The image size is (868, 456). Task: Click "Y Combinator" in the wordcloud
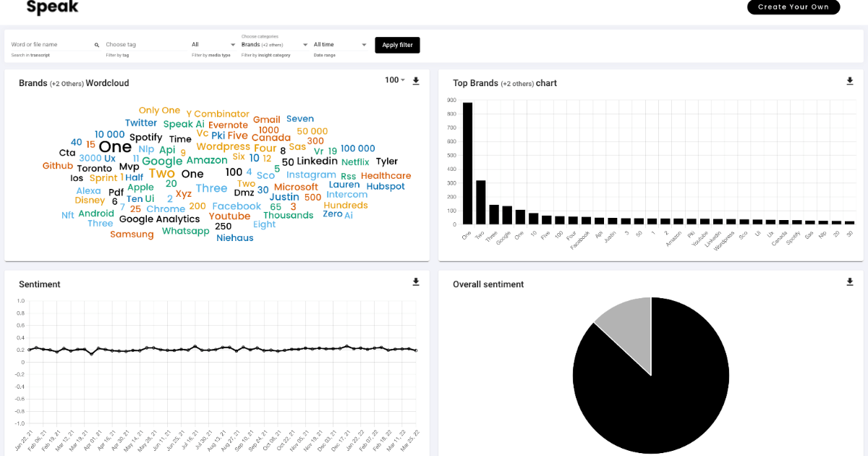pyautogui.click(x=218, y=114)
